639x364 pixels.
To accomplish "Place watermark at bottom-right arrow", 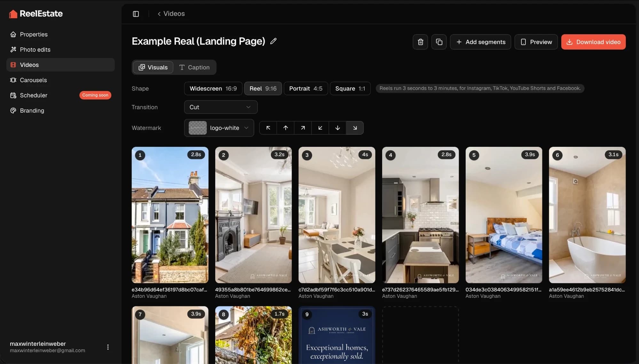I will tap(355, 128).
